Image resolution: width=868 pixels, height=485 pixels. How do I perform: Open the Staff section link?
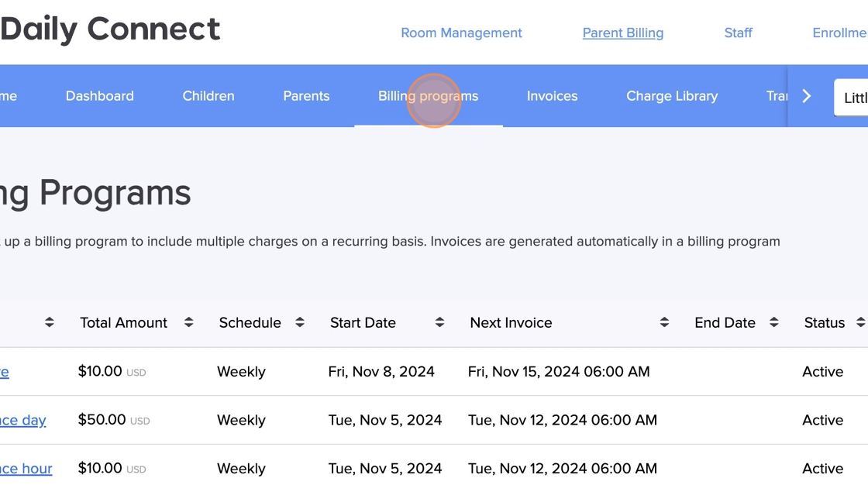[739, 33]
